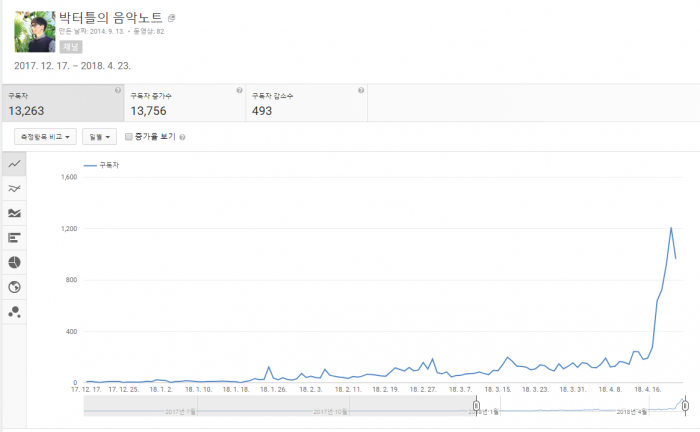Select the bubble chart view icon

15,311
